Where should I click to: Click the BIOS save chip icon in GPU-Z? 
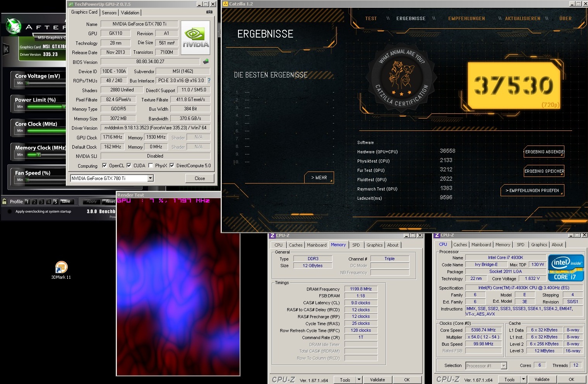(x=206, y=61)
